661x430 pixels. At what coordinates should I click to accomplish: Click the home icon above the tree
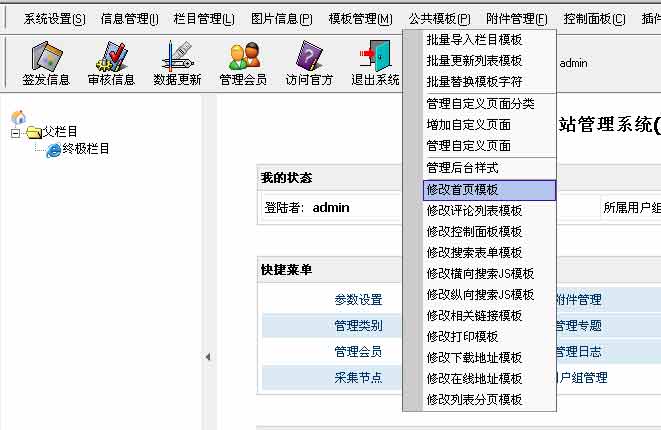[18, 116]
